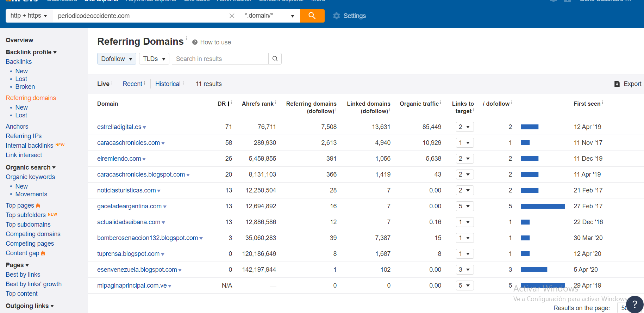Switch to the Historical tab
This screenshot has width=644, height=313.
[x=168, y=84]
